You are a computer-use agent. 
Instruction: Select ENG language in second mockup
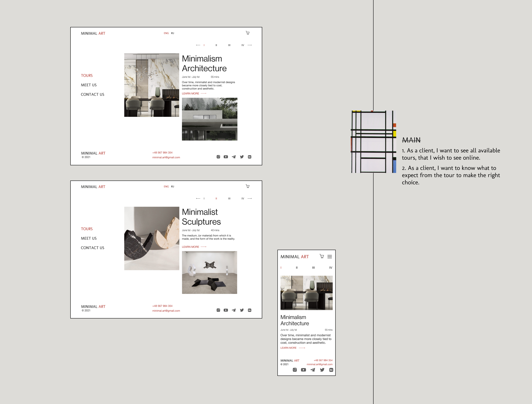(166, 187)
